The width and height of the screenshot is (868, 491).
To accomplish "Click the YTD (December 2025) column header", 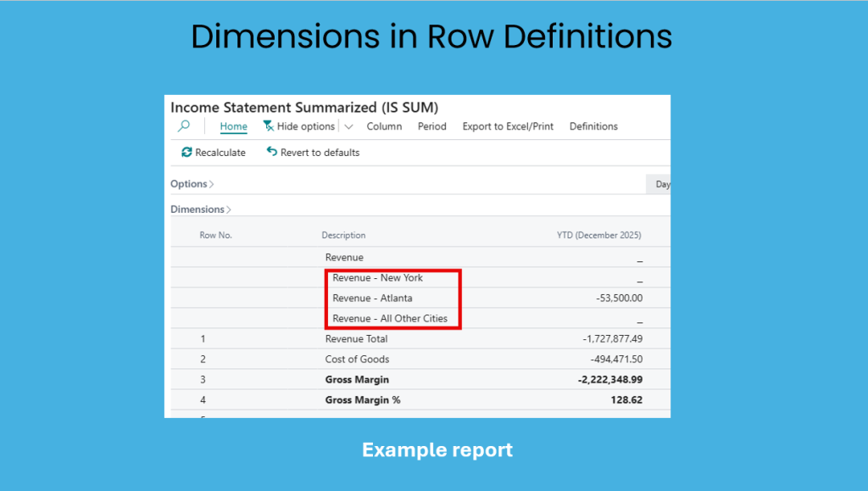I will click(x=598, y=235).
